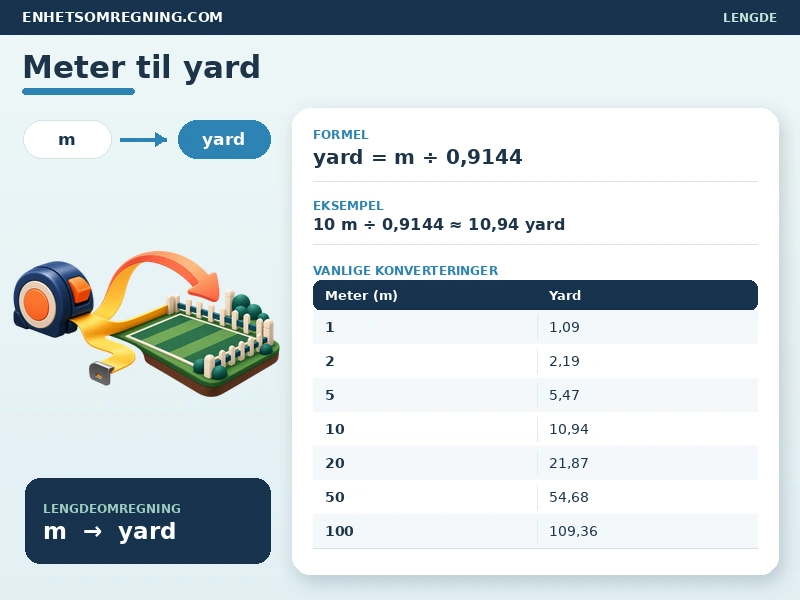This screenshot has height=600, width=800.
Task: Click the yard cell 2,19
Action: [647, 361]
